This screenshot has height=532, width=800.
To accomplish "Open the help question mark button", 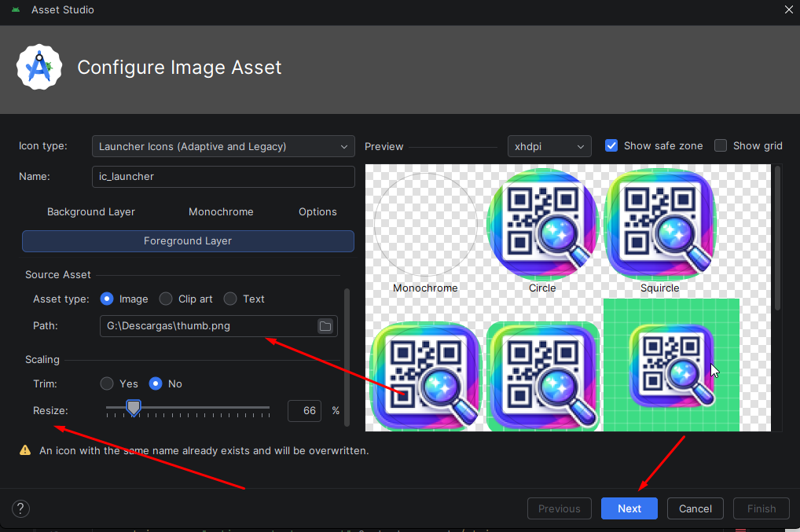I will pyautogui.click(x=20, y=508).
